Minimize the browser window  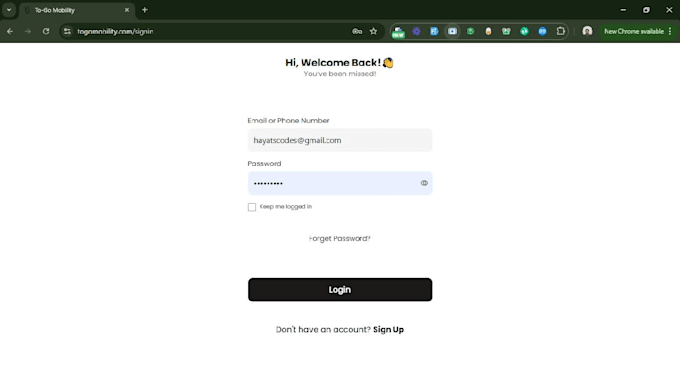[623, 10]
